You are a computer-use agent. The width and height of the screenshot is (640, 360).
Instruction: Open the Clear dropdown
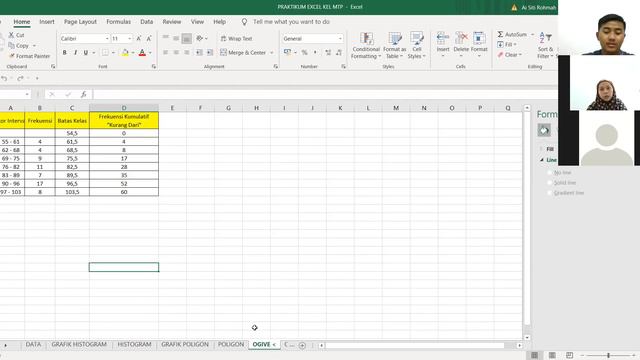(x=509, y=55)
